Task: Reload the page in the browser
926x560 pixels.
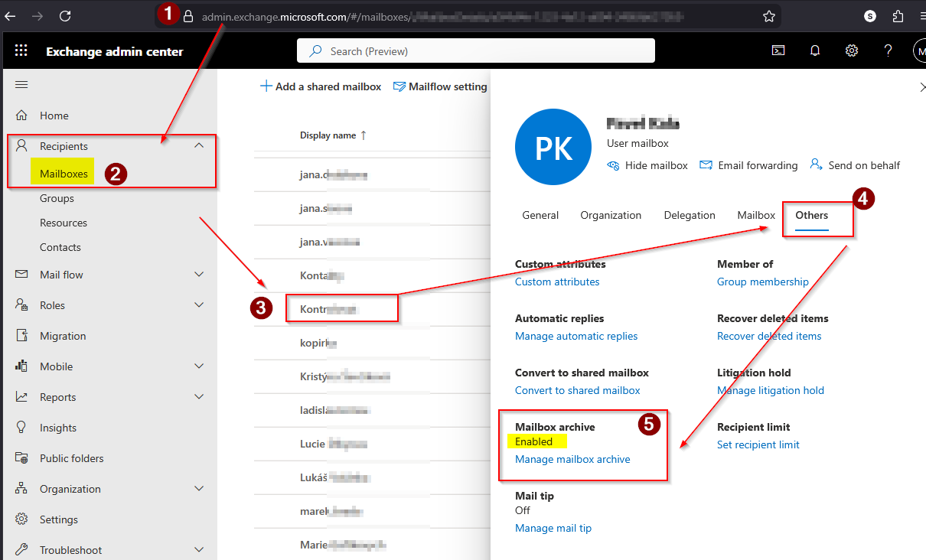Action: click(x=65, y=16)
